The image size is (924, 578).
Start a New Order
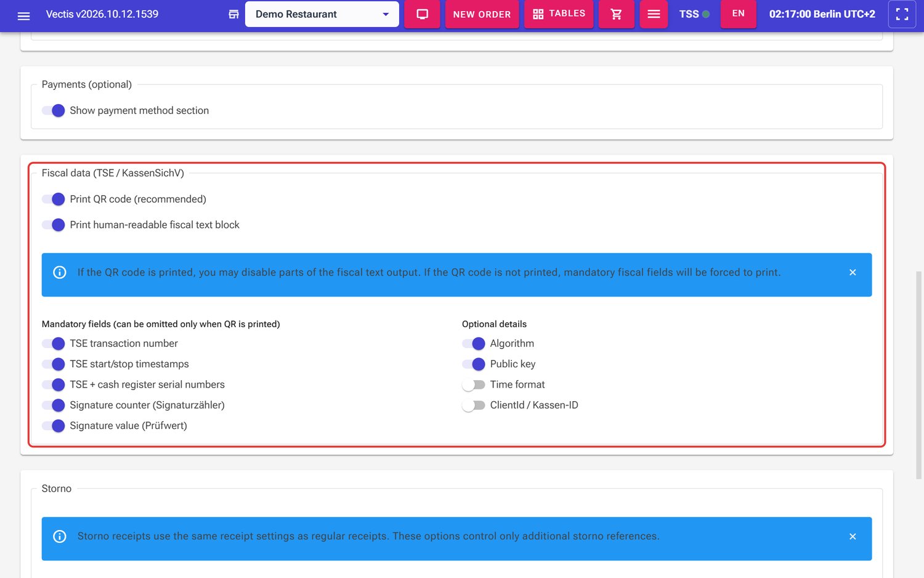pos(482,14)
